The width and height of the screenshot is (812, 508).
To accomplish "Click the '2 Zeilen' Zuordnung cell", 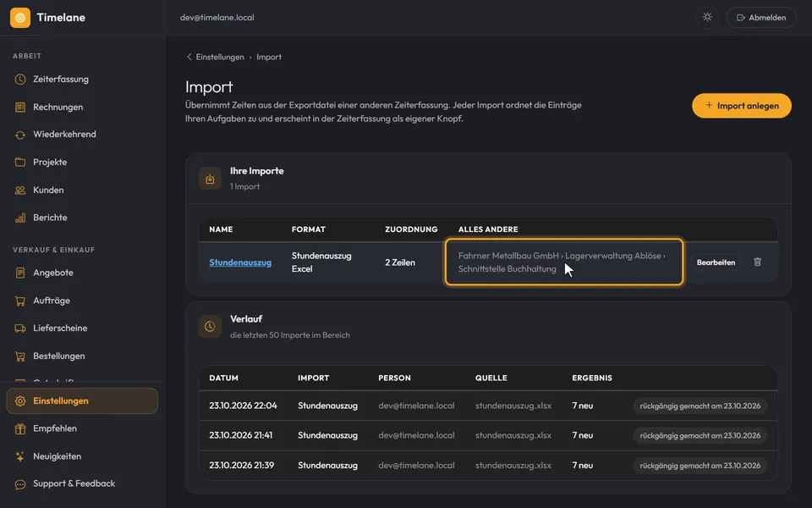I will 400,262.
